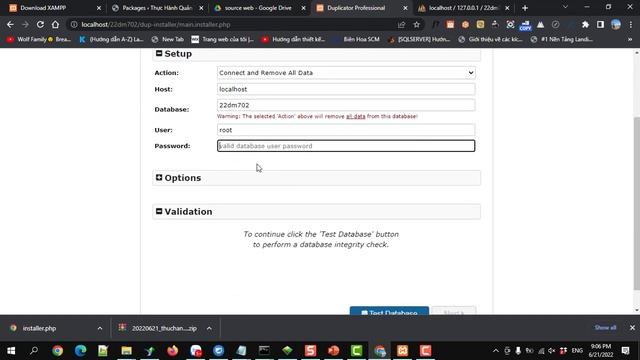Open 20220621_thuchan zip download options arrow
The image size is (640, 360).
(209, 328)
